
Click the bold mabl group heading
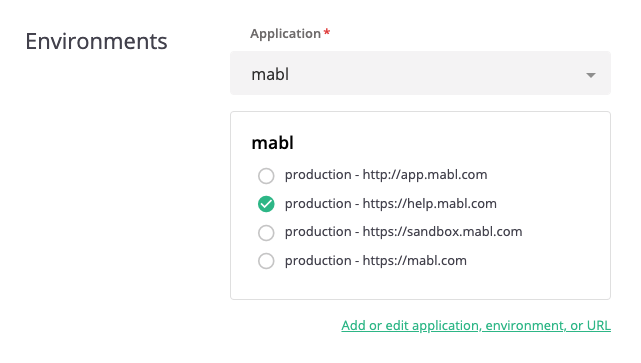click(x=273, y=143)
